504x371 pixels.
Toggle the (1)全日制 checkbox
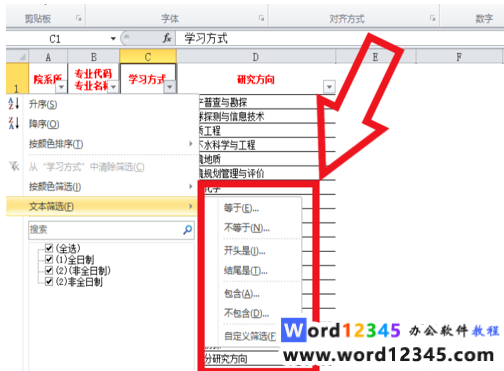49,259
